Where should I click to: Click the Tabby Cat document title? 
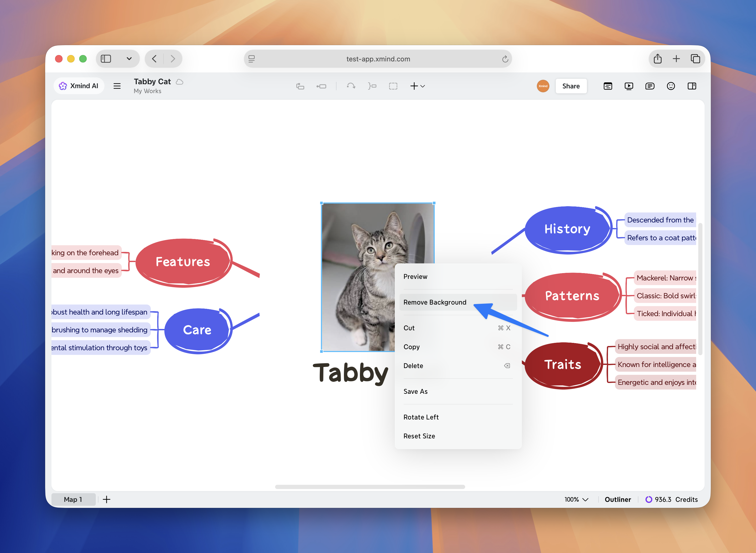tap(153, 82)
